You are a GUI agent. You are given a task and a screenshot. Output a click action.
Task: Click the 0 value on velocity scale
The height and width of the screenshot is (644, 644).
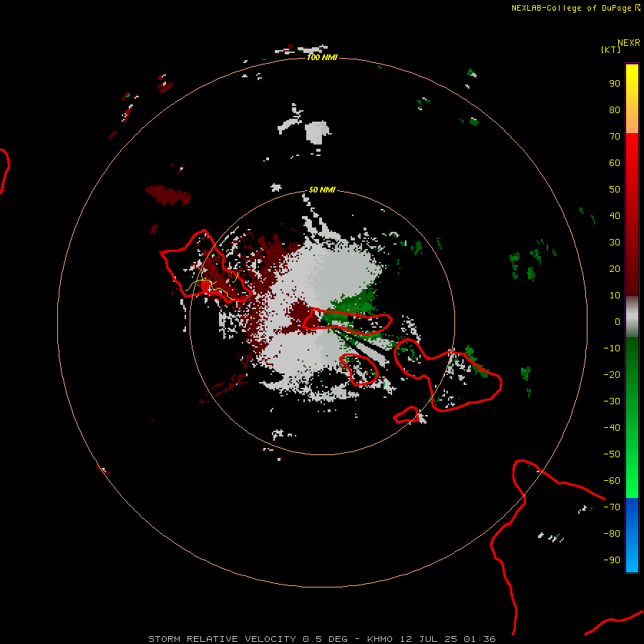click(618, 322)
